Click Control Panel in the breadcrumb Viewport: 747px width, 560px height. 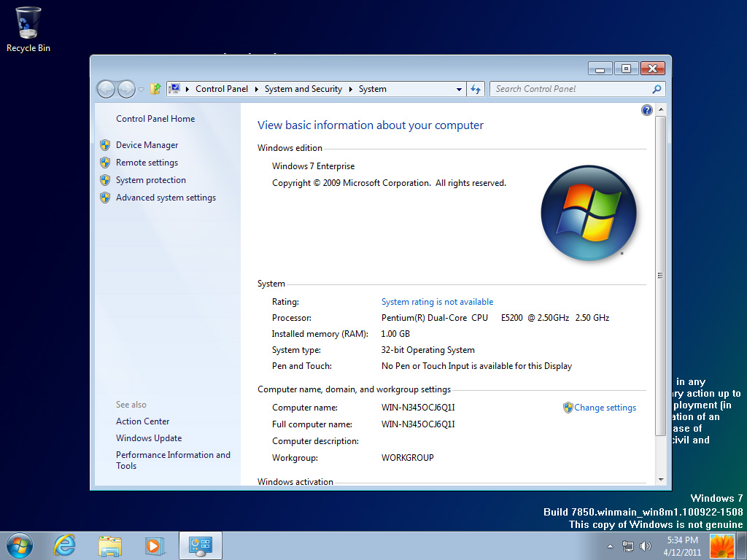pos(222,89)
